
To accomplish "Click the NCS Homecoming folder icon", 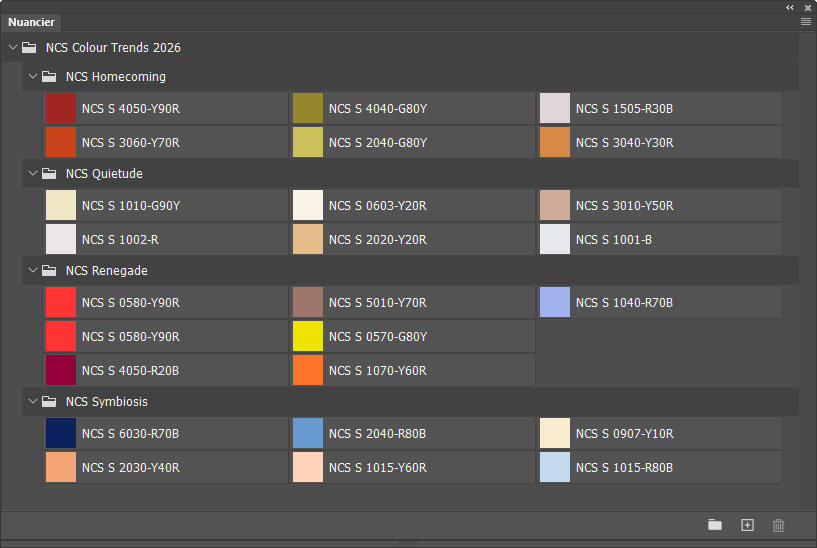I will point(49,77).
